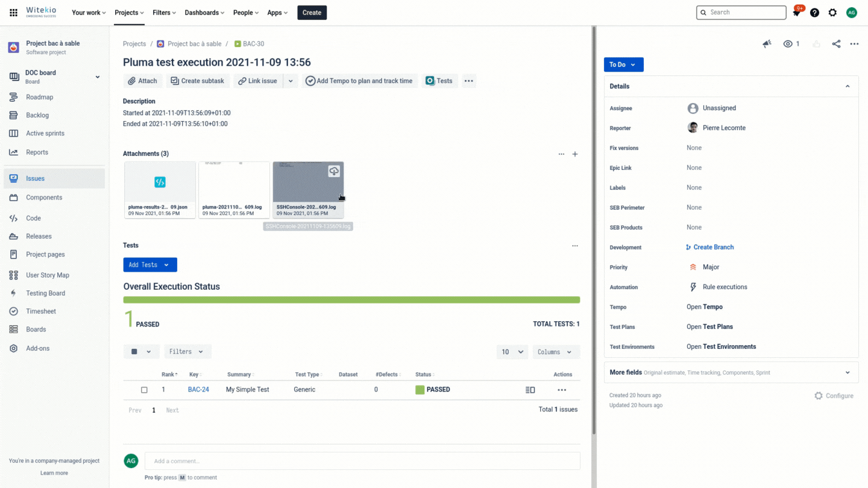Click Create subtask
Viewport: 868px width, 488px height.
198,81
